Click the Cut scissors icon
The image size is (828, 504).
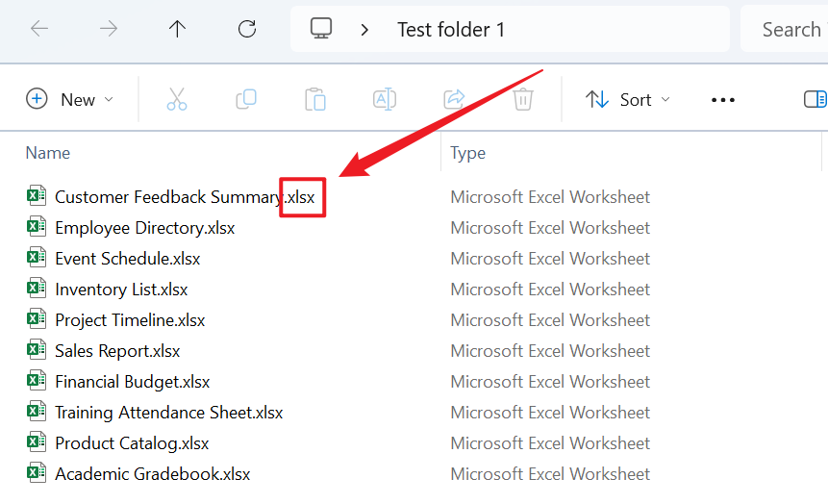[x=177, y=99]
